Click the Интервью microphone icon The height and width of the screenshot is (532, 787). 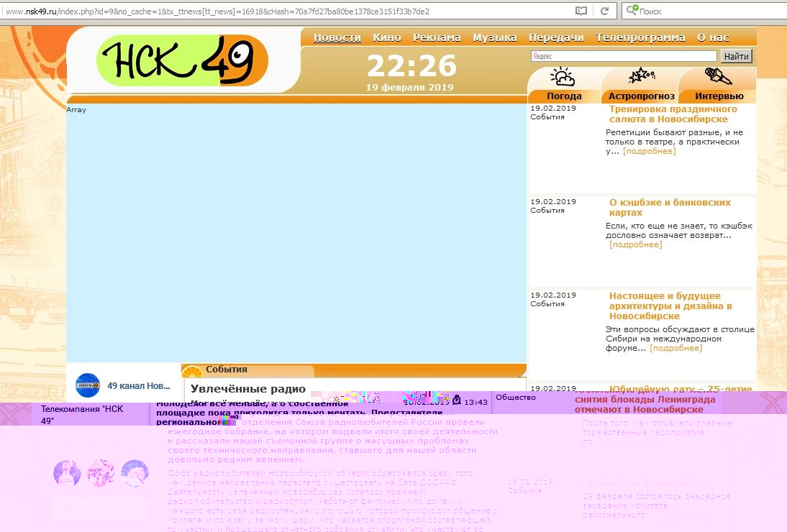718,76
